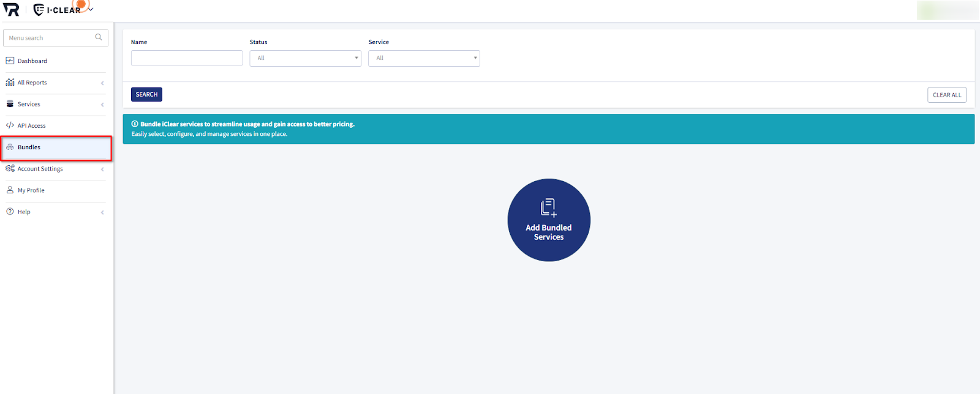Expand the Account Settings submenu arrow
Image resolution: width=980 pixels, height=394 pixels.
tap(102, 169)
